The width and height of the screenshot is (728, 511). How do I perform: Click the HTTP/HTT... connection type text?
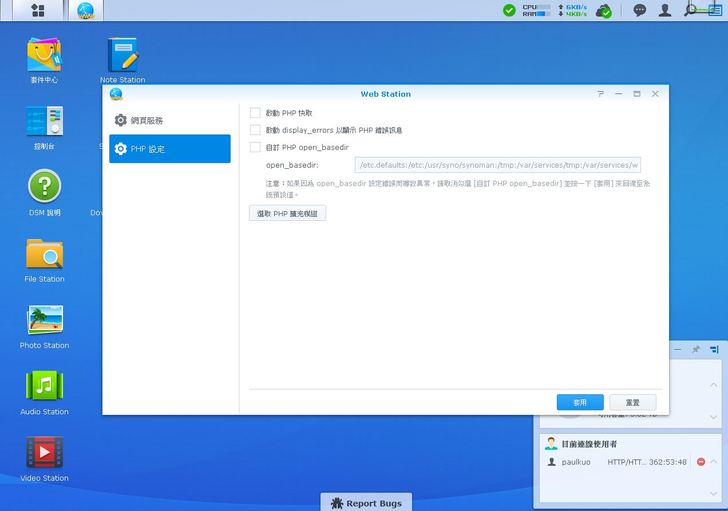626,462
